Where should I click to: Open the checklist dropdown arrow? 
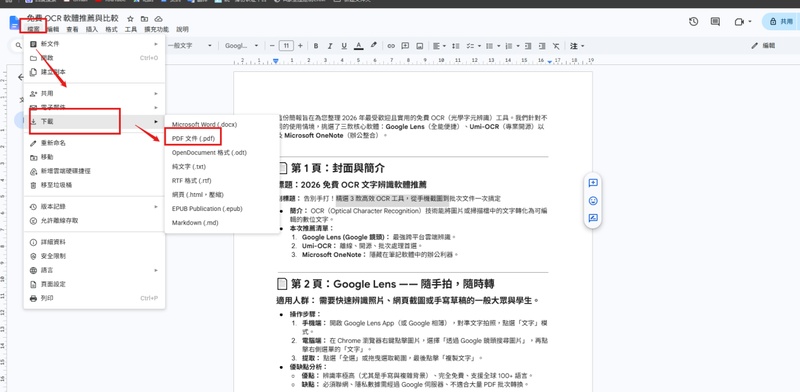(480, 46)
